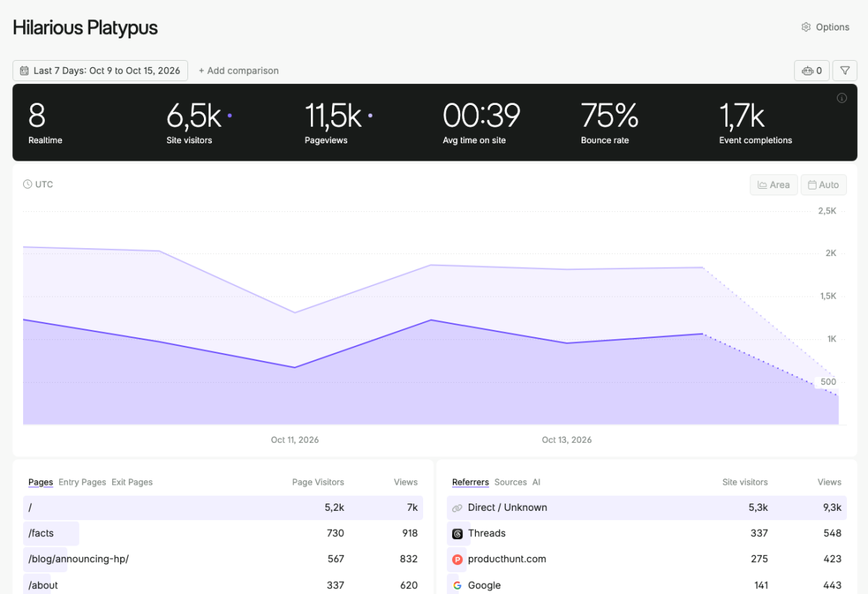Image resolution: width=868 pixels, height=594 pixels.
Task: Toggle the Area chart type button
Action: pos(773,184)
